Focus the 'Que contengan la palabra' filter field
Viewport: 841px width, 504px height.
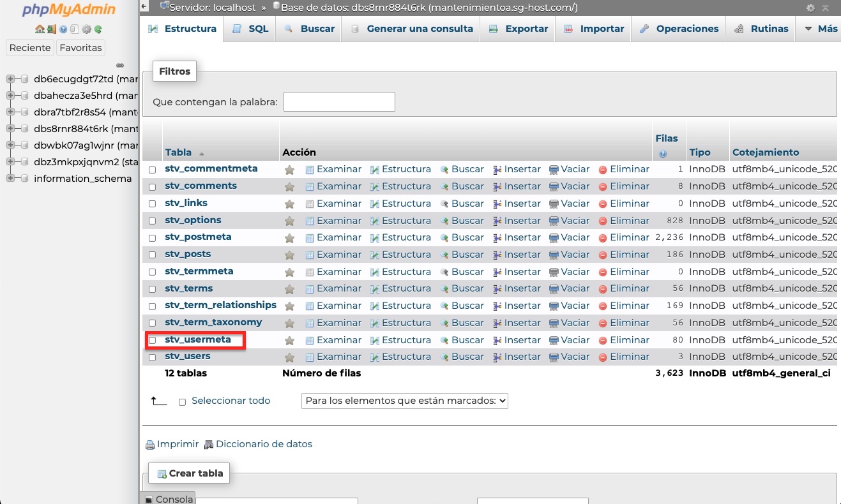(339, 102)
